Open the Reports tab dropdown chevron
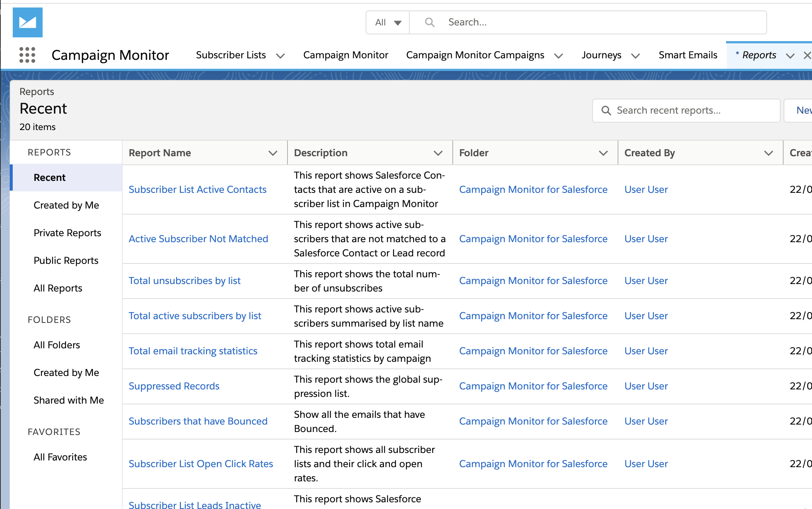The height and width of the screenshot is (509, 812). 790,56
